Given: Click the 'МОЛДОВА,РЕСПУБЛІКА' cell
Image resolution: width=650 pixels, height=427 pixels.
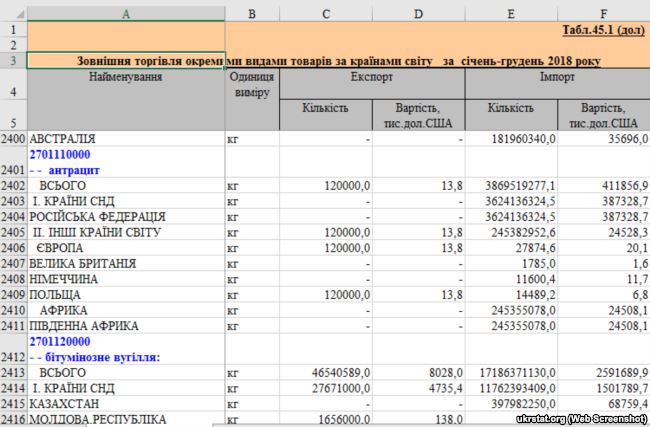Looking at the screenshot, I should (x=126, y=419).
